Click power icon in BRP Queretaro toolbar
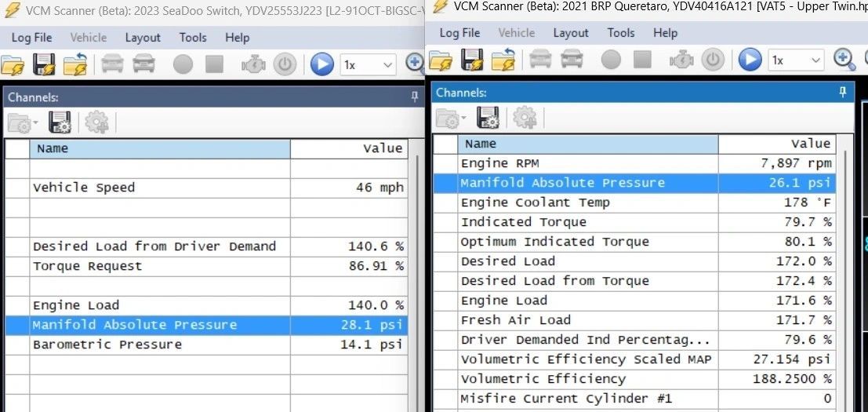Viewport: 868px width, 412px height. click(713, 60)
